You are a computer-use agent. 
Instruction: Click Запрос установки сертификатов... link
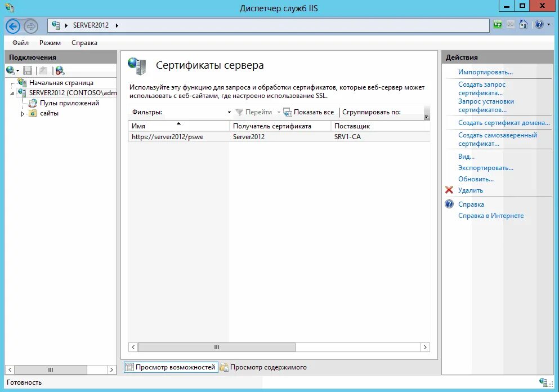pos(486,105)
